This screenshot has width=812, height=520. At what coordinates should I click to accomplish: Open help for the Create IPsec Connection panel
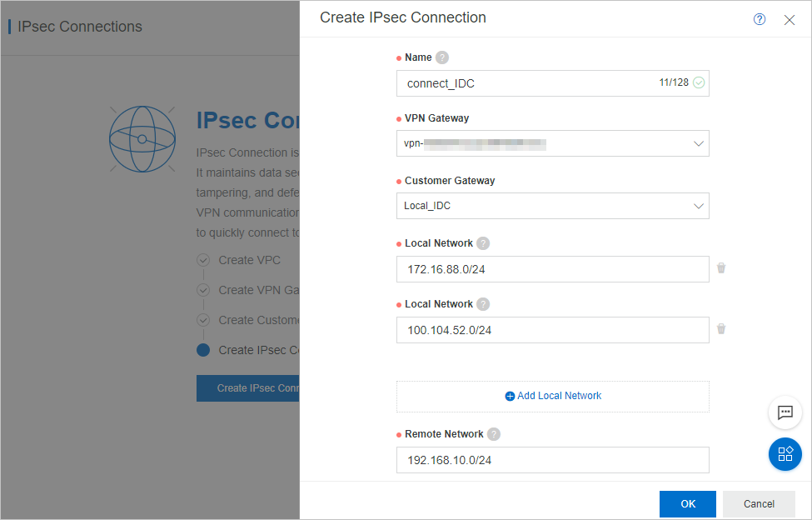(759, 18)
